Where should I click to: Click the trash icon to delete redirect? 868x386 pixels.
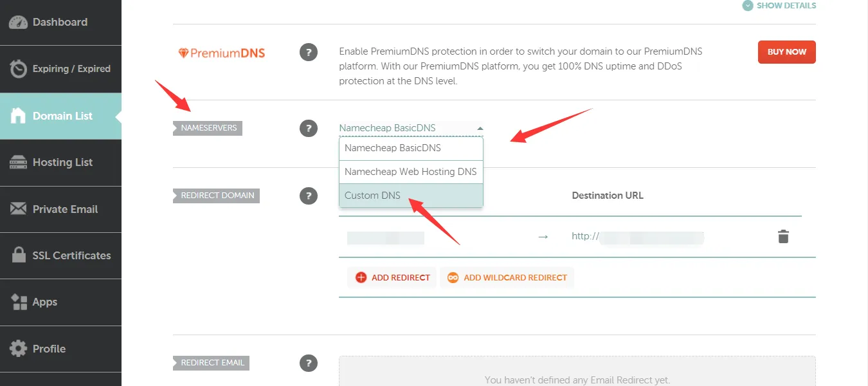click(x=782, y=237)
